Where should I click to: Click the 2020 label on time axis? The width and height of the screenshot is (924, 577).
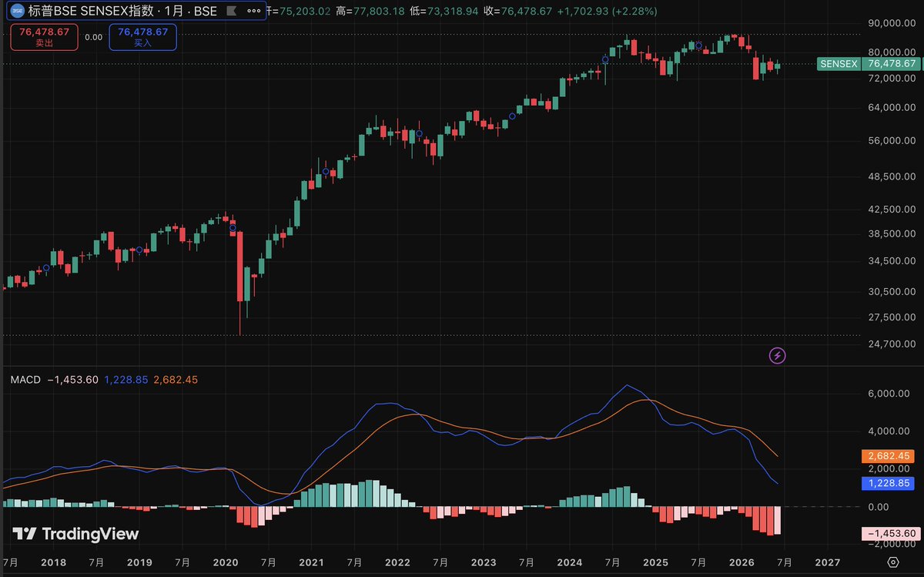point(225,562)
